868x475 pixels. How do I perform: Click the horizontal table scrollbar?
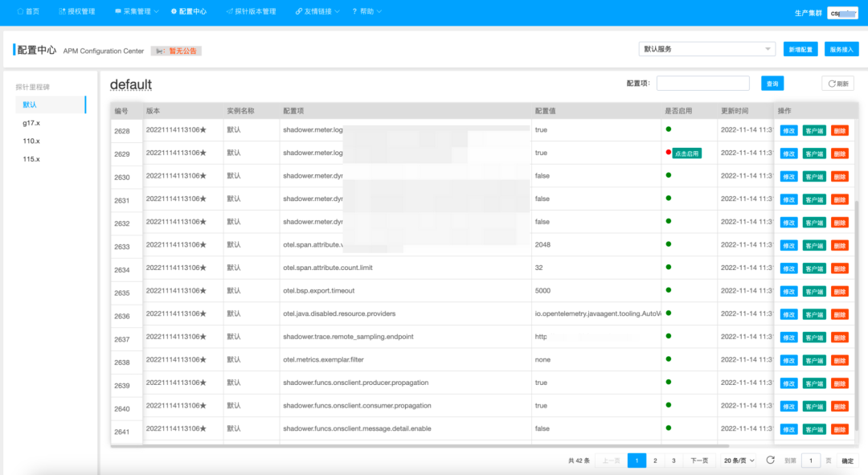(x=420, y=445)
